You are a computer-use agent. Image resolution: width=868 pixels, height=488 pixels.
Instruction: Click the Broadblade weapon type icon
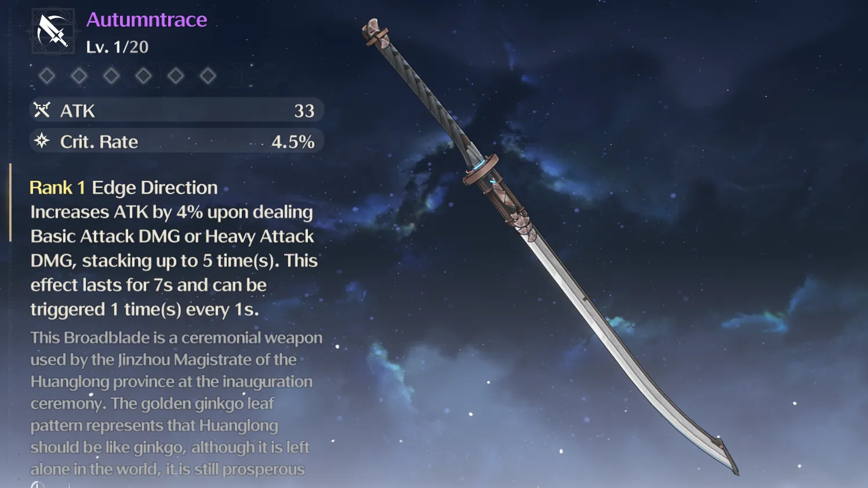tap(53, 31)
